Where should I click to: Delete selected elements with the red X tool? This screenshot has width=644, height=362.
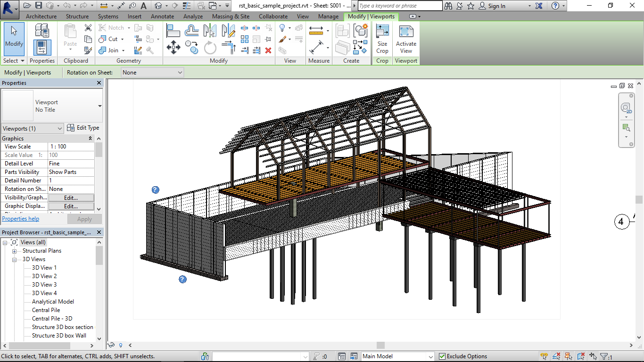click(x=269, y=50)
